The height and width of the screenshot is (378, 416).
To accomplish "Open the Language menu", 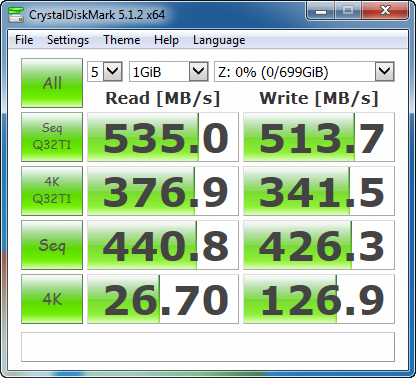I will pyautogui.click(x=219, y=40).
